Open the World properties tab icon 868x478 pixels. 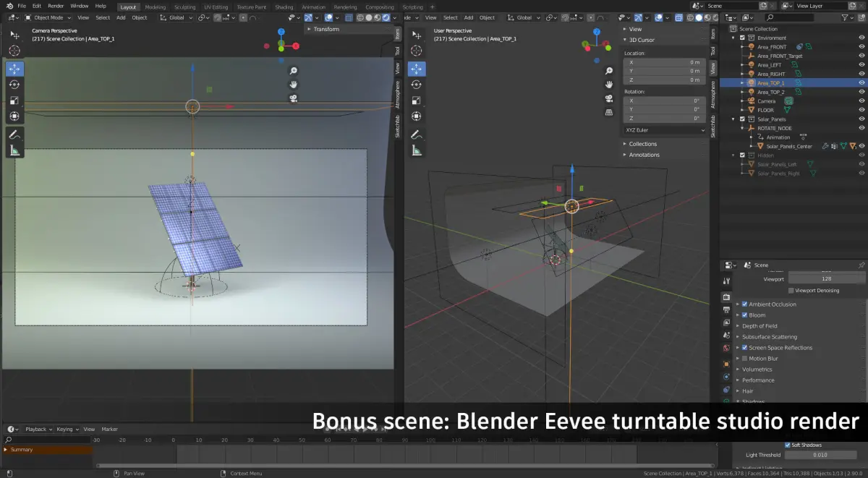[726, 347]
